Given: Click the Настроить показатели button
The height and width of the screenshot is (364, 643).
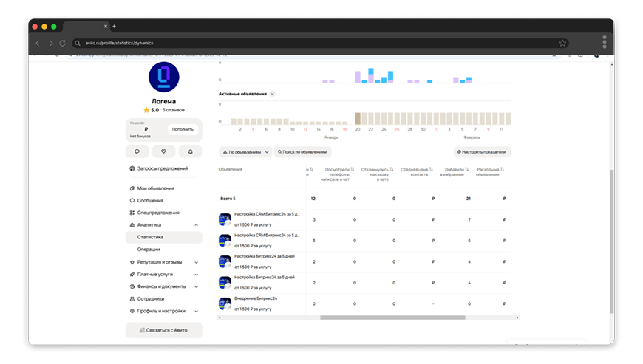Looking at the screenshot, I should click(x=482, y=152).
